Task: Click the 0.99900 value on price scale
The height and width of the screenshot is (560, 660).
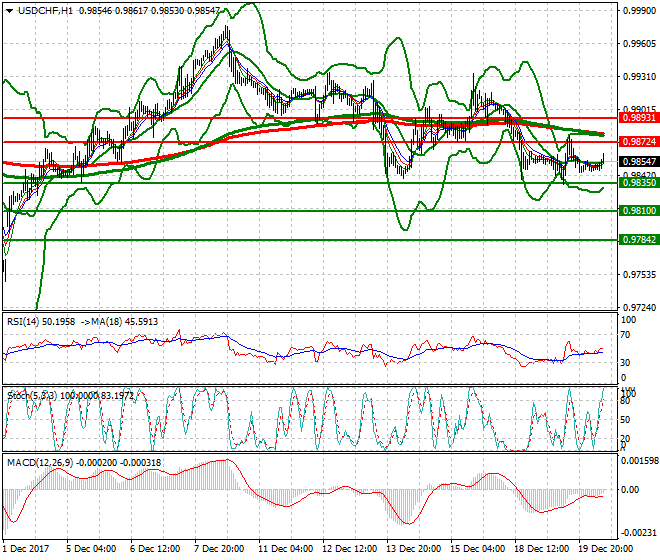Action: click(x=638, y=11)
